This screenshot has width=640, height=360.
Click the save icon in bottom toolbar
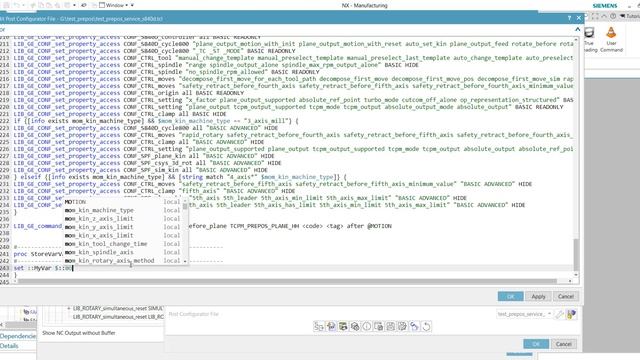391,327
